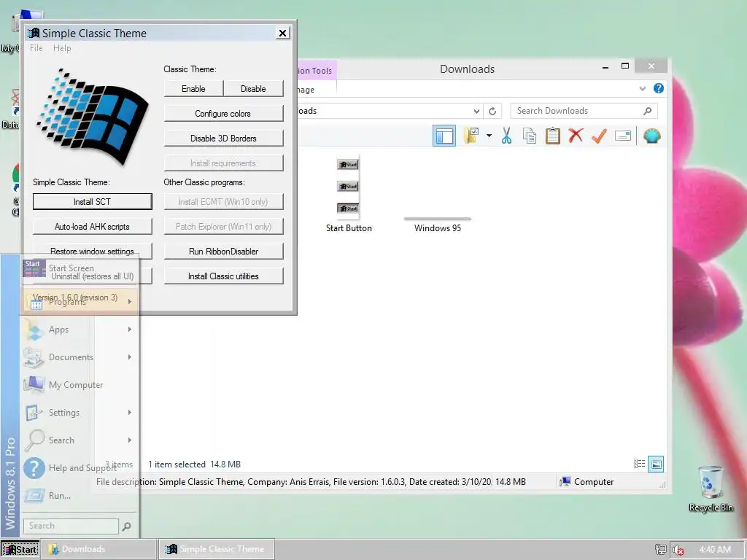This screenshot has width=747, height=560.
Task: Select the Start Button folder in Downloads
Action: (x=349, y=193)
